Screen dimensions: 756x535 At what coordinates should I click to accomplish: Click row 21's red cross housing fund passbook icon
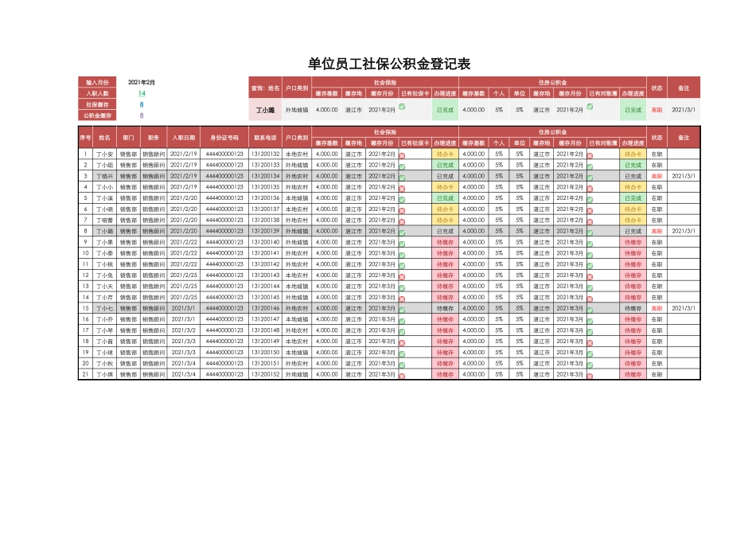tap(590, 377)
